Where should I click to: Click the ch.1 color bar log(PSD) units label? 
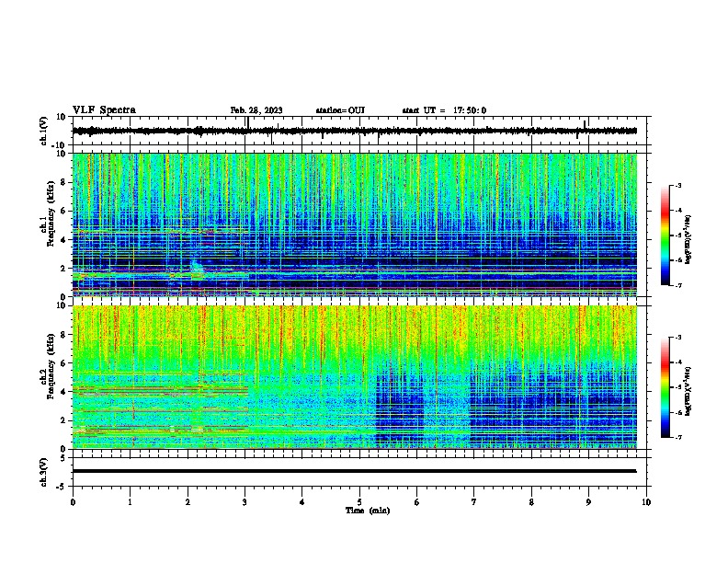pyautogui.click(x=688, y=240)
